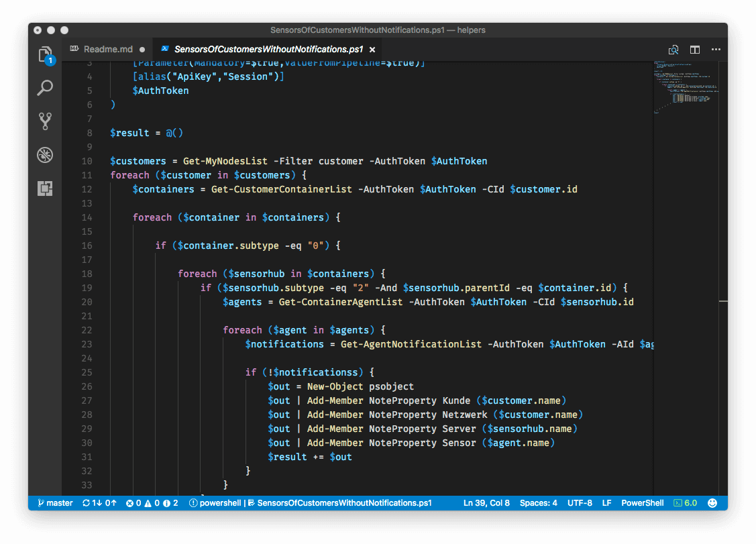The width and height of the screenshot is (756, 544).
Task: Split the editor with split icon
Action: 695,50
